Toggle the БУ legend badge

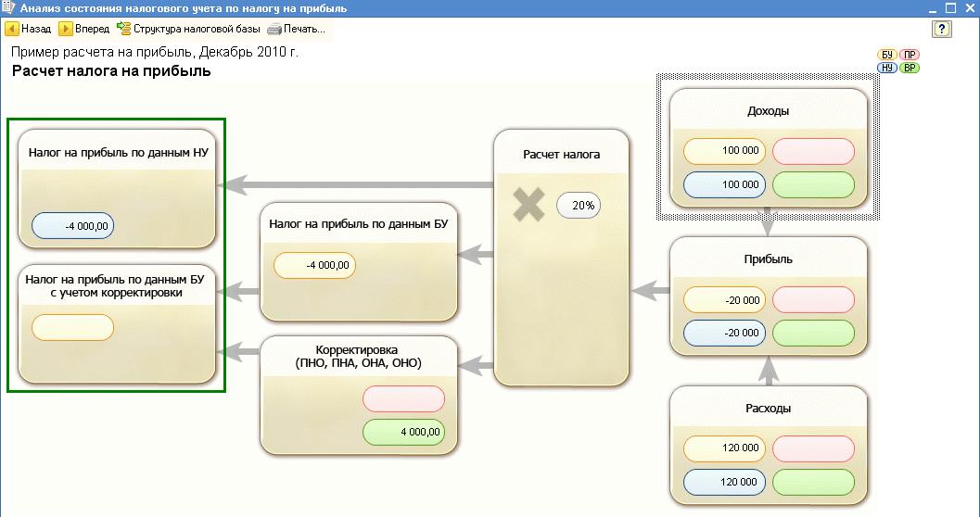(x=887, y=55)
